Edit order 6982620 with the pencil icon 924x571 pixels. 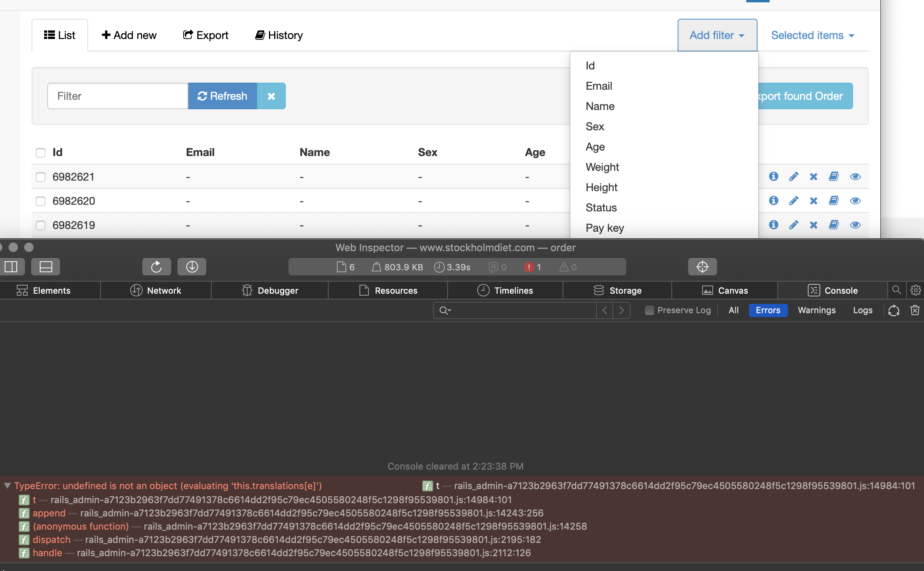point(794,200)
